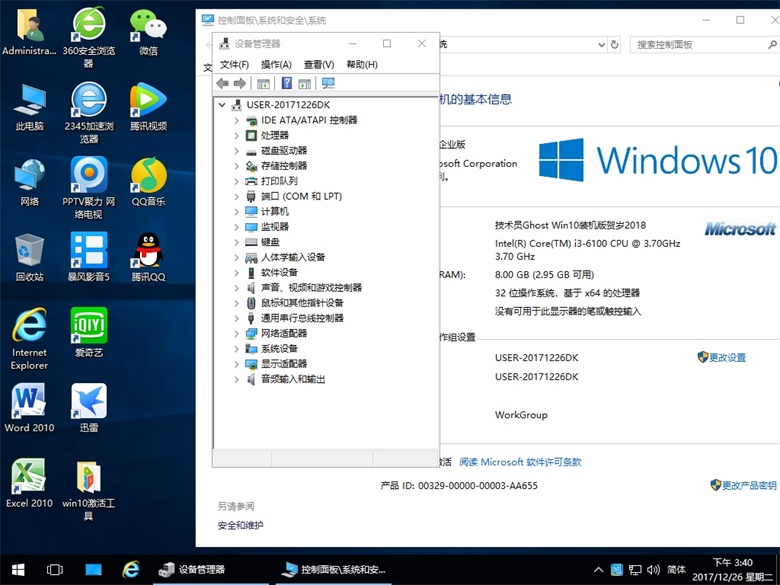The height and width of the screenshot is (585, 780).
Task: Click the 更改产品密钥 link
Action: (749, 485)
